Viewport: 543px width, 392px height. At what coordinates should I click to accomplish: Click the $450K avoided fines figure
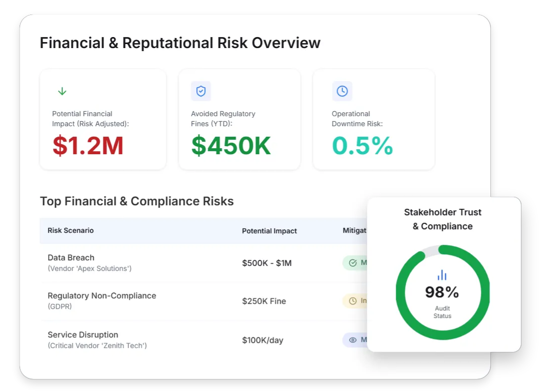[x=230, y=146]
